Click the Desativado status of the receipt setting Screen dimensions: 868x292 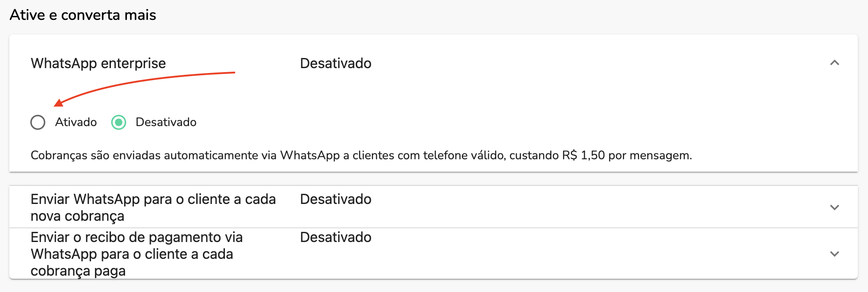pyautogui.click(x=335, y=238)
